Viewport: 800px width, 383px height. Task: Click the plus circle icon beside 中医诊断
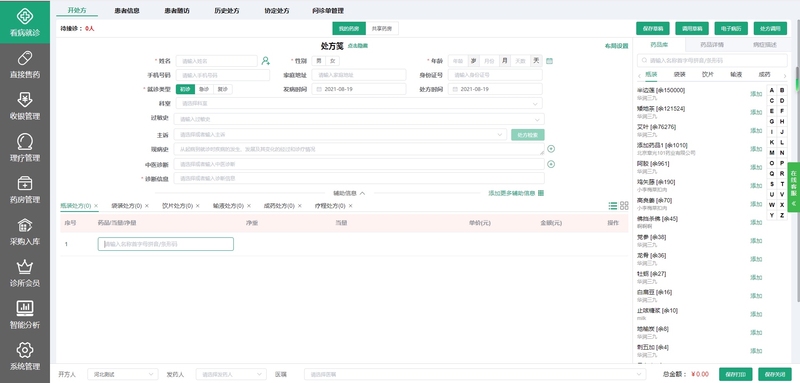coord(551,164)
